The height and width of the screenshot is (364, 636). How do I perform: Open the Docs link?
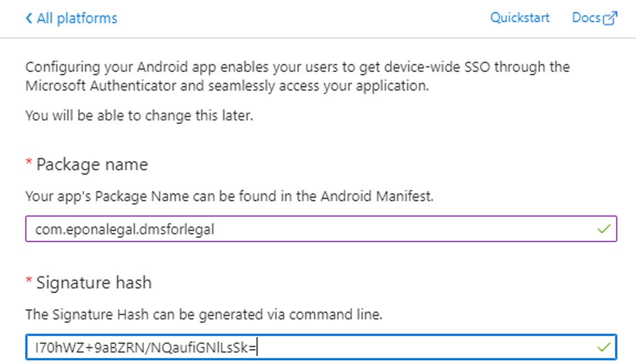(x=586, y=18)
